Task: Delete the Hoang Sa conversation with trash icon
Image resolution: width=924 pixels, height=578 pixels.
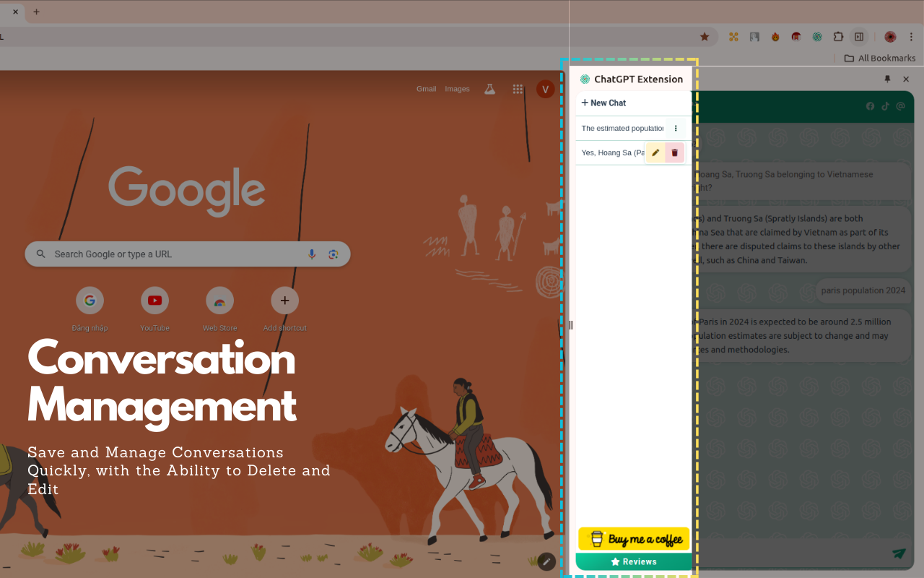Action: [675, 152]
